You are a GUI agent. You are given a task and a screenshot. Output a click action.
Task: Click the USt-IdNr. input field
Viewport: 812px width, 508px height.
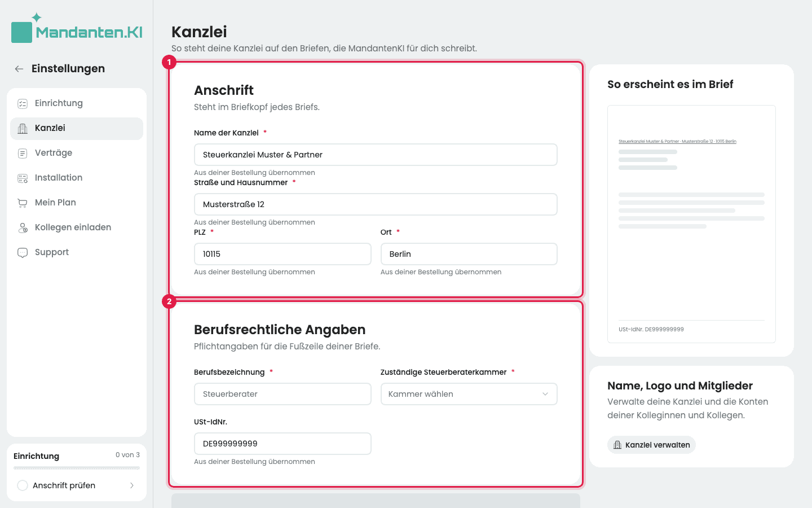(x=283, y=444)
